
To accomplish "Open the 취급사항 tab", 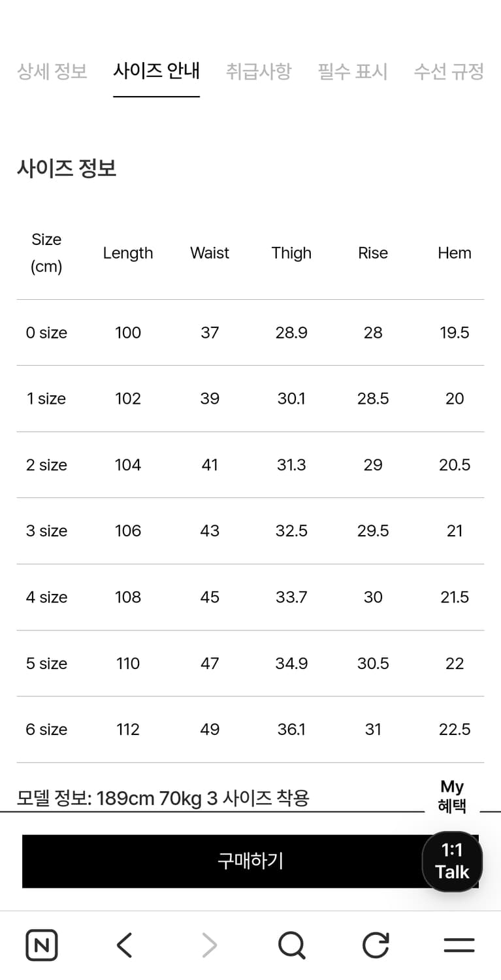I will [259, 71].
